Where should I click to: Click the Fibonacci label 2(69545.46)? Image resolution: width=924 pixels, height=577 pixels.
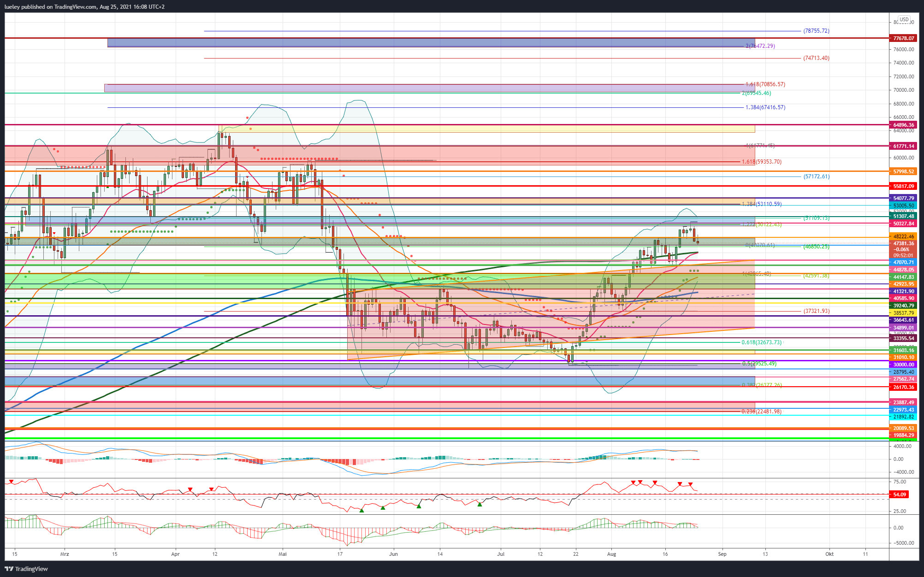click(756, 93)
